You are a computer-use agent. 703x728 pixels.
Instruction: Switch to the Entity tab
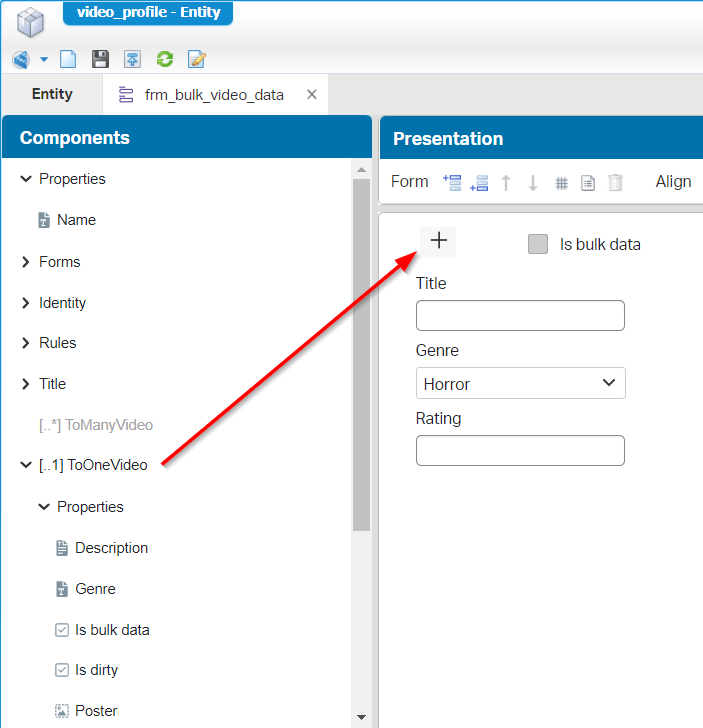pos(52,94)
